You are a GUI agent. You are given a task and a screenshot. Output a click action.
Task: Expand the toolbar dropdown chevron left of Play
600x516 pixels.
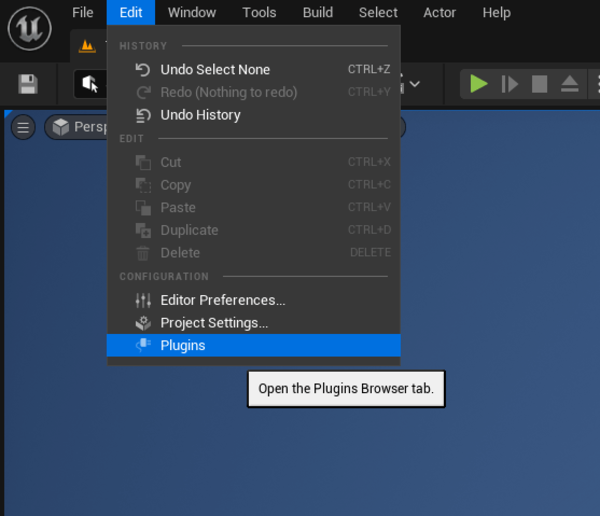click(415, 84)
